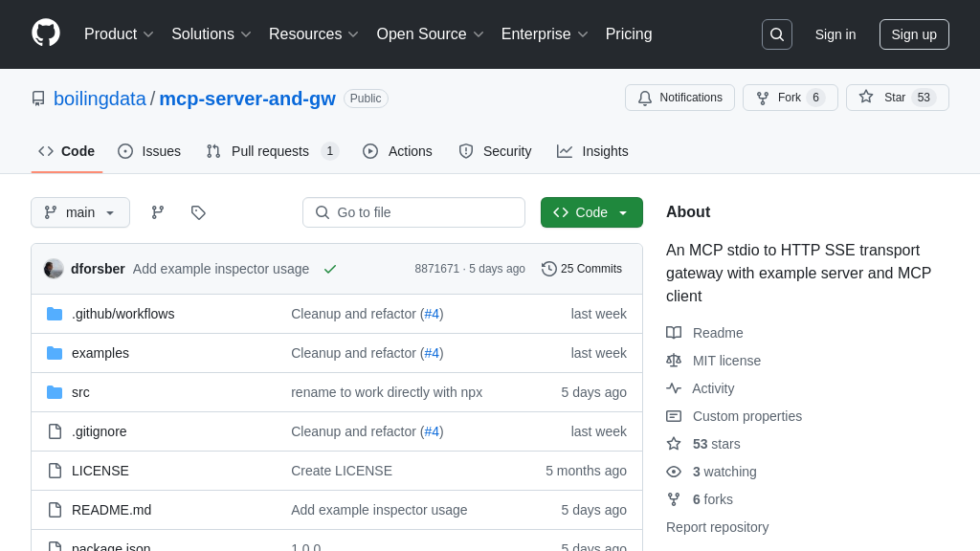The image size is (980, 551).
Task: Open the src folder
Action: (x=80, y=392)
